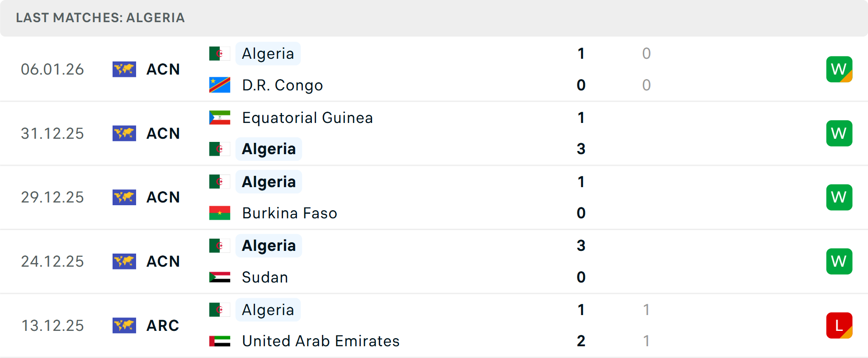Screen dimensions: 868x358
Task: Click the ACN label on the 31.12.25 match
Action: coord(163,133)
